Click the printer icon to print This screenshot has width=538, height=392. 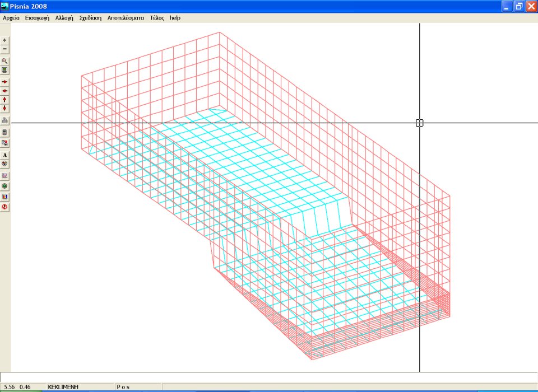5,120
